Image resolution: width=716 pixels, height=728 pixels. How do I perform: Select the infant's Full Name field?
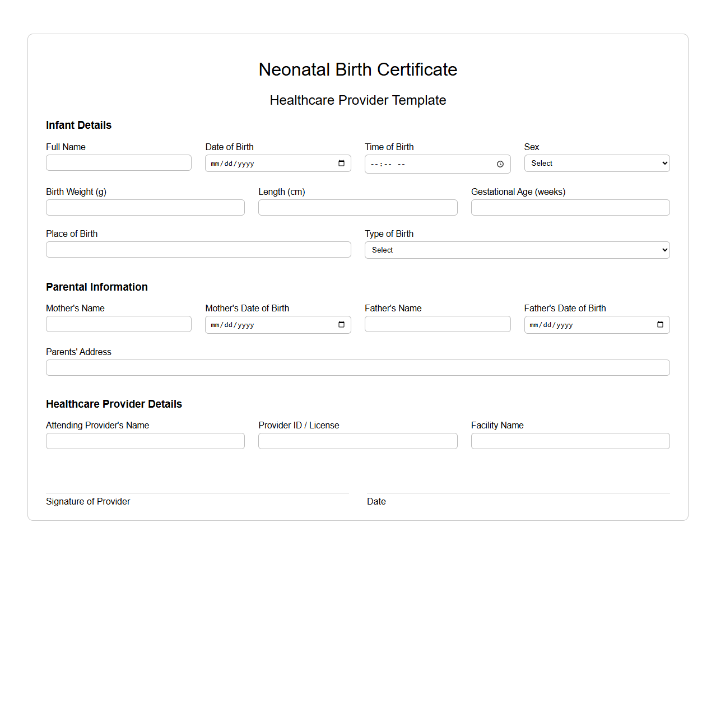click(x=118, y=162)
